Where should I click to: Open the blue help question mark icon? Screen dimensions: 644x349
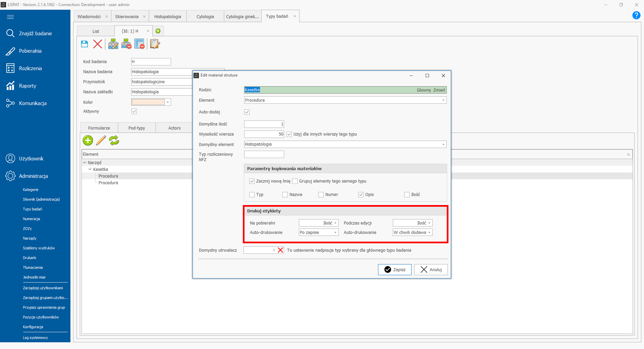coord(636,15)
